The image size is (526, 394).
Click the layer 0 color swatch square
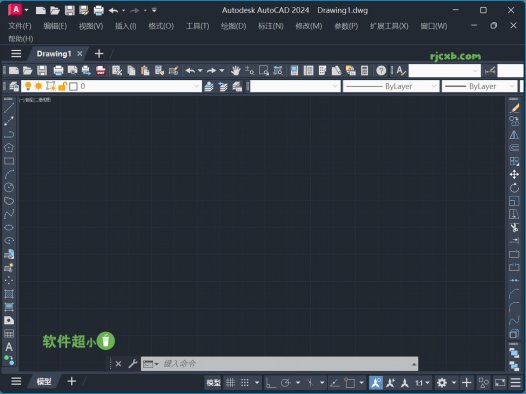[73, 87]
